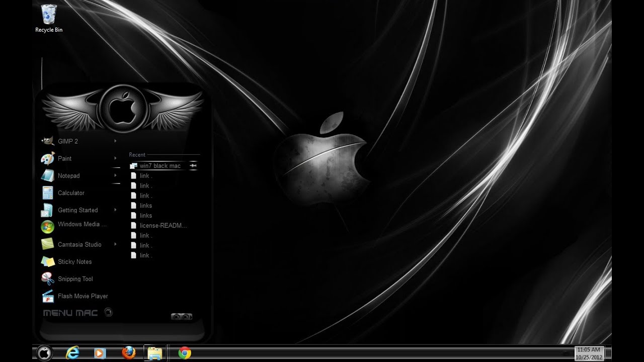This screenshot has width=644, height=362.
Task: Open the media player taskbar icon
Action: click(x=100, y=353)
